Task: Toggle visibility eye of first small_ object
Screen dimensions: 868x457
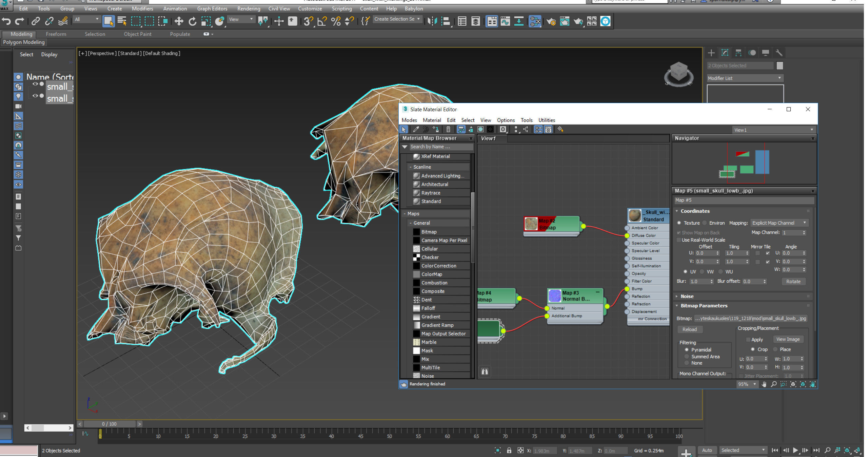Action: (x=35, y=84)
